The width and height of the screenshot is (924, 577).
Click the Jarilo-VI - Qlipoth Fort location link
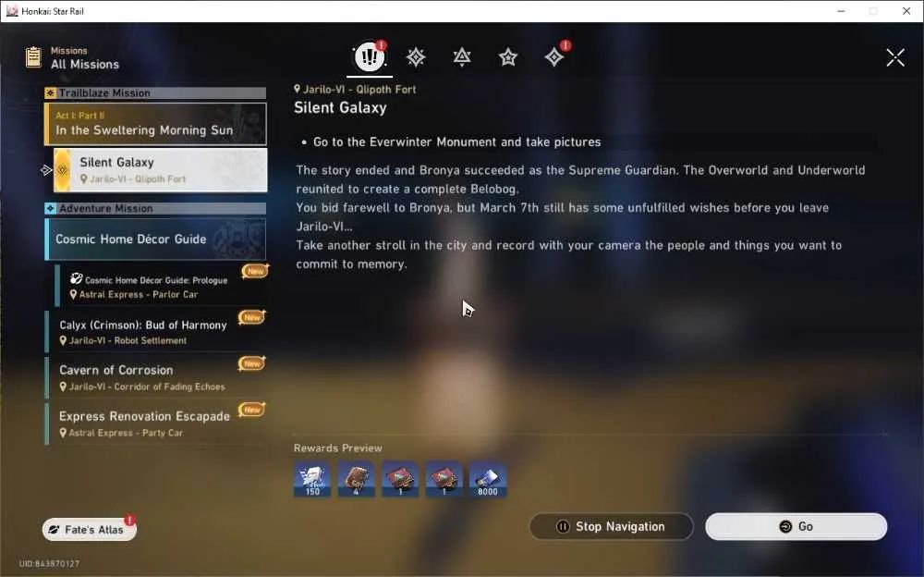355,89
